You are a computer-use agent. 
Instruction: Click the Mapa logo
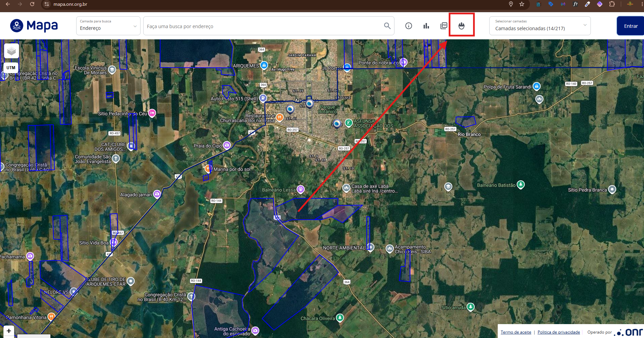[34, 25]
